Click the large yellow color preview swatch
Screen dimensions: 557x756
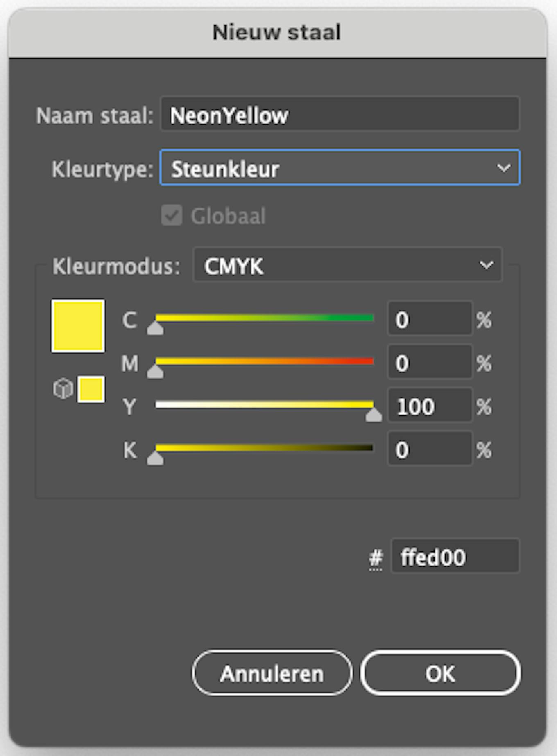[x=78, y=326]
